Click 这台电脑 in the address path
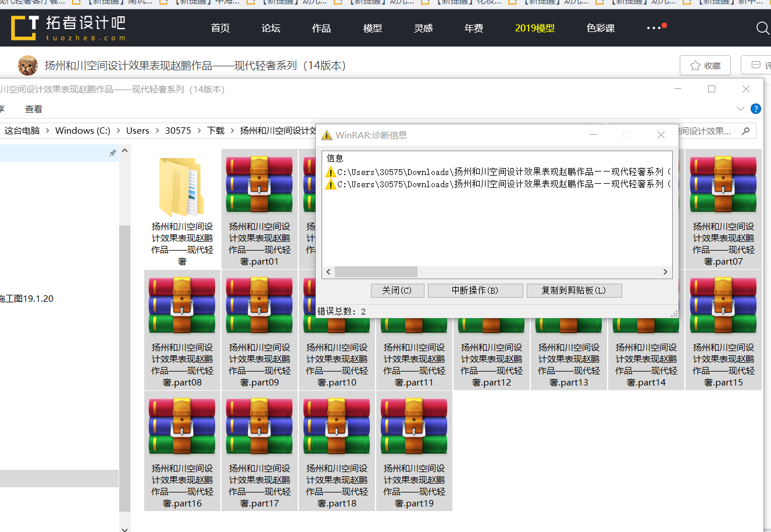Viewport: 771px width, 532px height. point(22,130)
